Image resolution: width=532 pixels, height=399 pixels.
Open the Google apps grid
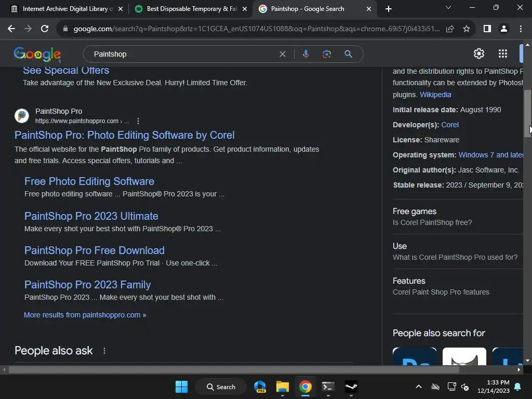click(x=503, y=54)
